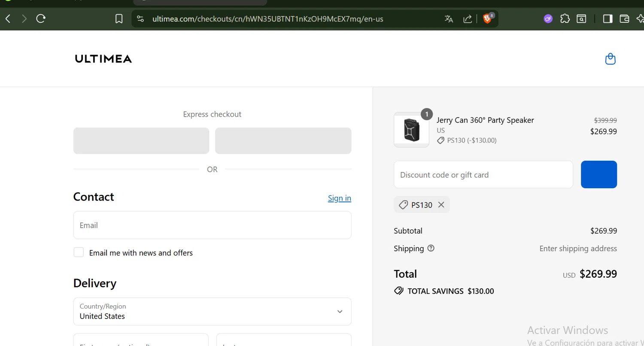Open Brave Shields lion icon
This screenshot has width=644, height=346.
point(488,18)
